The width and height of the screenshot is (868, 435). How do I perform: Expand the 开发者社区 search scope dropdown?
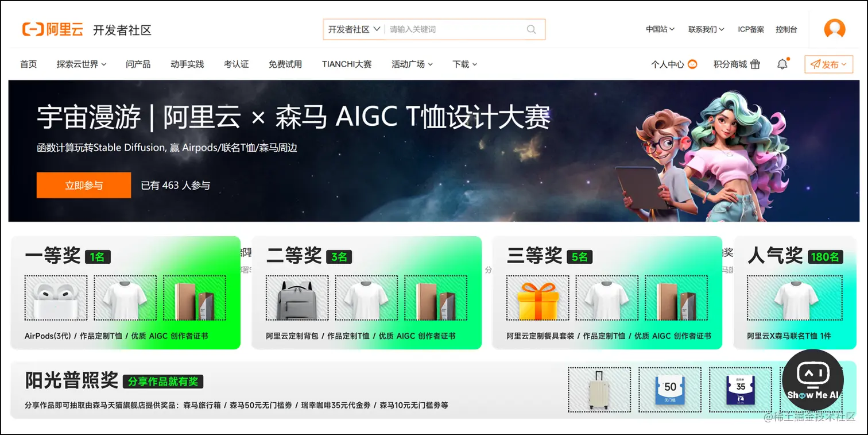[354, 29]
